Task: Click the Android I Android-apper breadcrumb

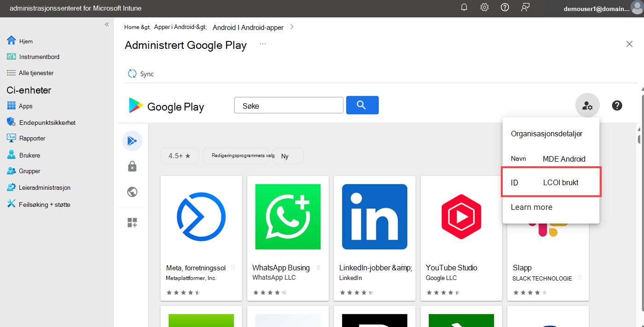Action: click(x=248, y=28)
